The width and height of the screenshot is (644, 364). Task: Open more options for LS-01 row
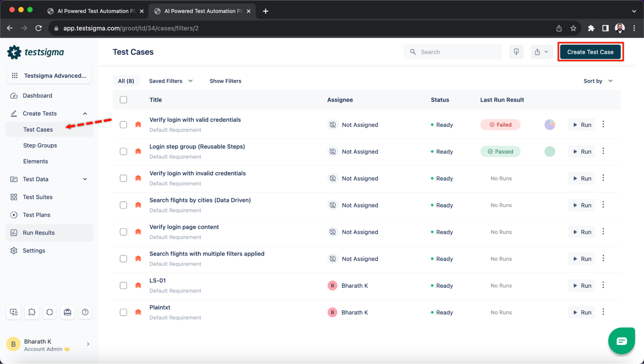point(603,285)
